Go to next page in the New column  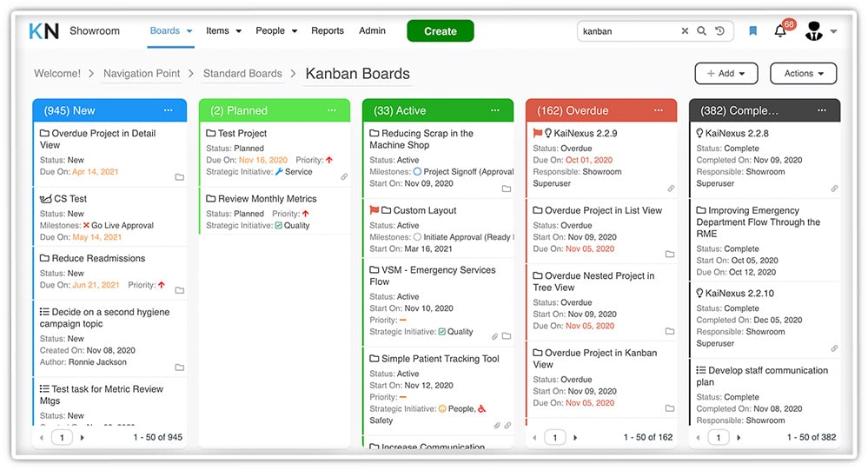pos(83,437)
